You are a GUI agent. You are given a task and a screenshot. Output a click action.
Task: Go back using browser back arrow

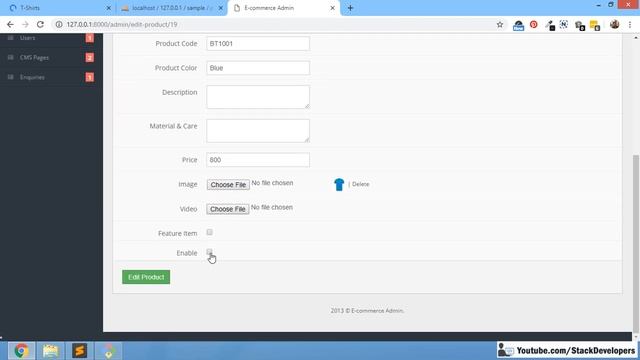click(x=10, y=24)
